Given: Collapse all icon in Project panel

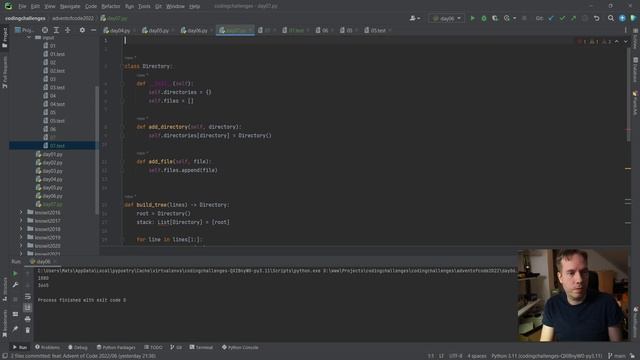Looking at the screenshot, I should pyautogui.click(x=68, y=30).
